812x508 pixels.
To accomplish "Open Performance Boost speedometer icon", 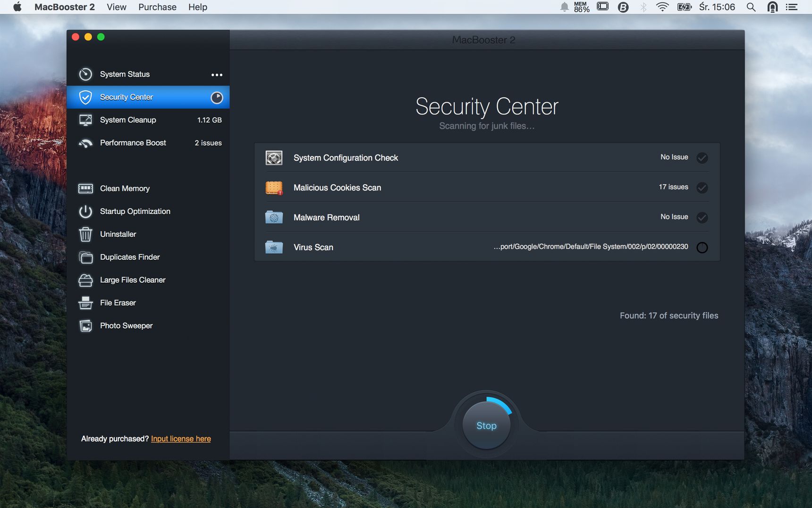I will click(85, 143).
